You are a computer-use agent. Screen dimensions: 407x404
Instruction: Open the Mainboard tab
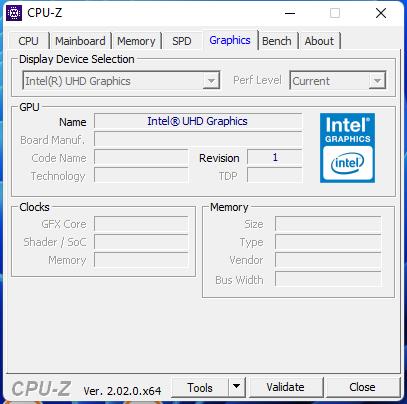[x=80, y=41]
